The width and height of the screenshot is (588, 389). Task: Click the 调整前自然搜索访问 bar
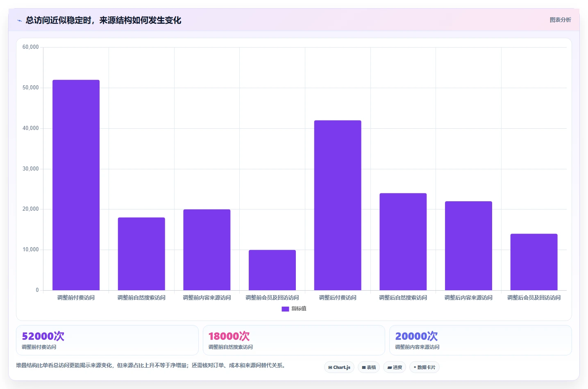[141, 254]
